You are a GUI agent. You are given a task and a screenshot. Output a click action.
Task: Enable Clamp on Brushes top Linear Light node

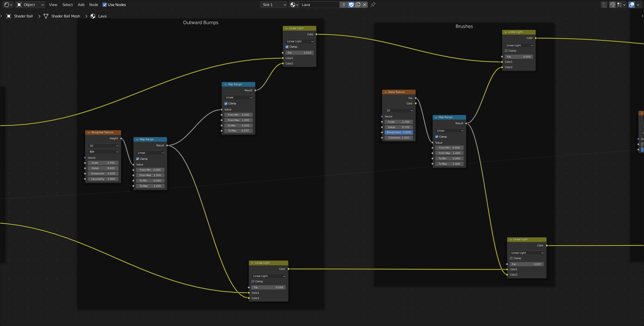(x=507, y=51)
